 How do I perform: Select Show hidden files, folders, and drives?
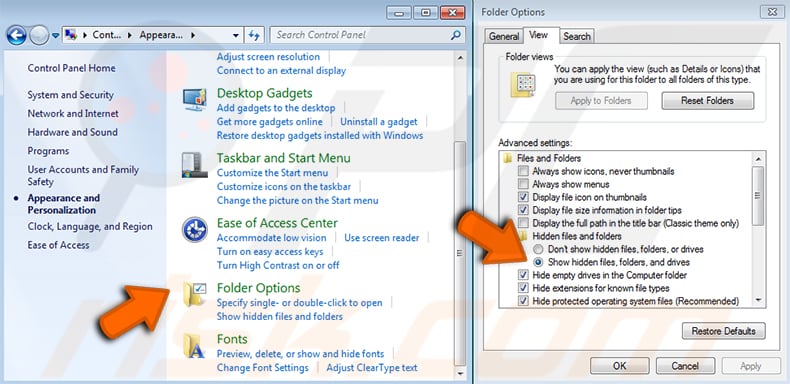(539, 262)
